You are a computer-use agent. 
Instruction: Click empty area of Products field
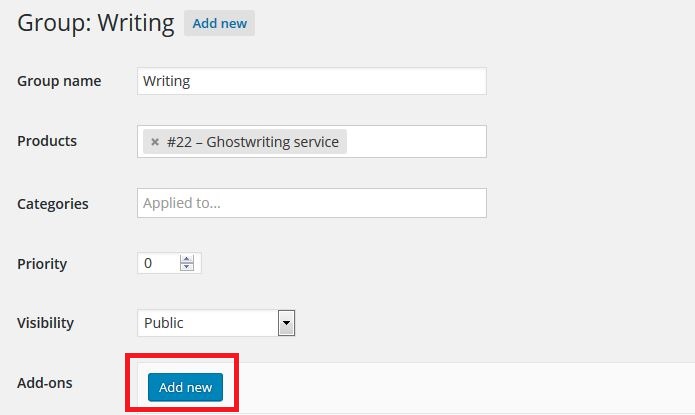(416, 141)
